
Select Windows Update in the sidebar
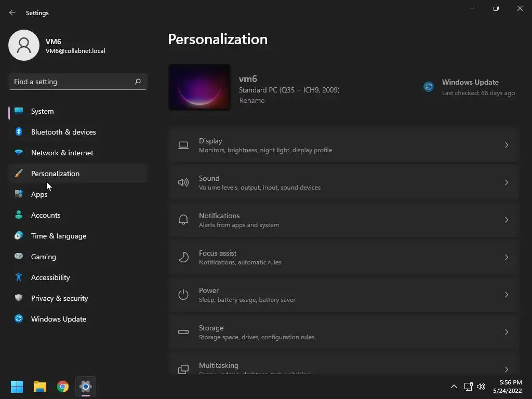pos(78,319)
